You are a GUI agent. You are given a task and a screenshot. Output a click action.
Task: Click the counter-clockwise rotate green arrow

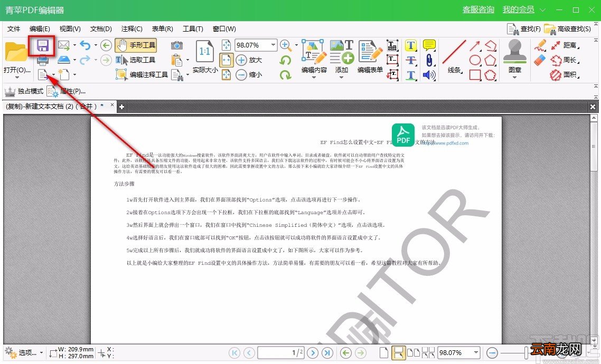(285, 60)
